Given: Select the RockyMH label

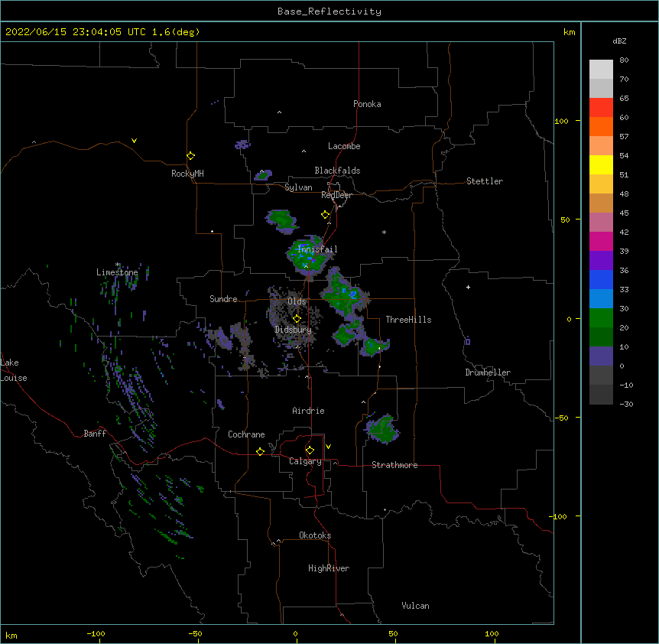Looking at the screenshot, I should (187, 174).
